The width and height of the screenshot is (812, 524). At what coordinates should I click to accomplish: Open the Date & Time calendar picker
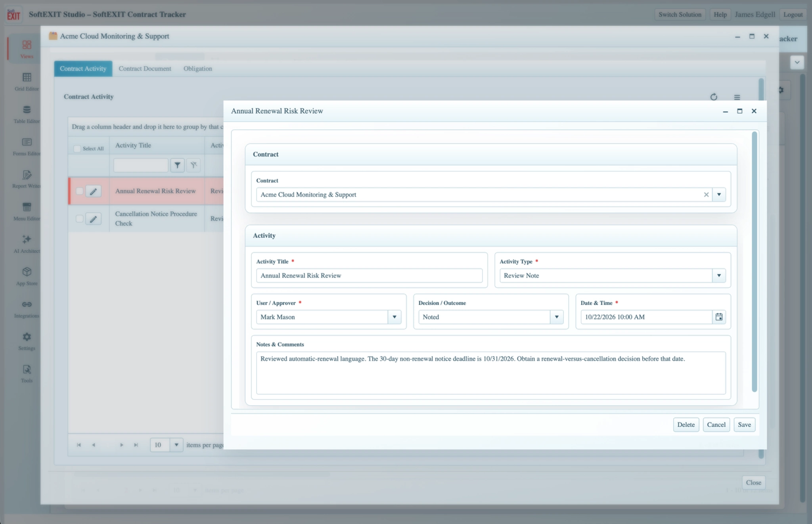719,317
